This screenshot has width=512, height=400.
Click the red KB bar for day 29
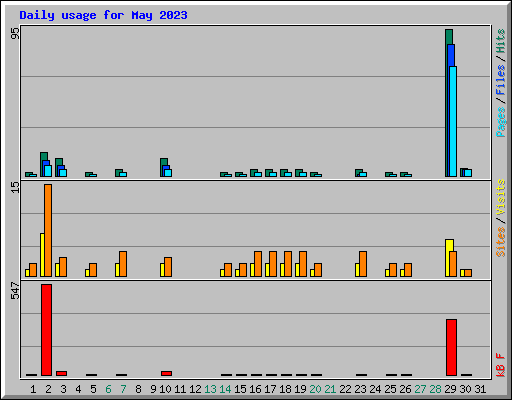click(451, 347)
